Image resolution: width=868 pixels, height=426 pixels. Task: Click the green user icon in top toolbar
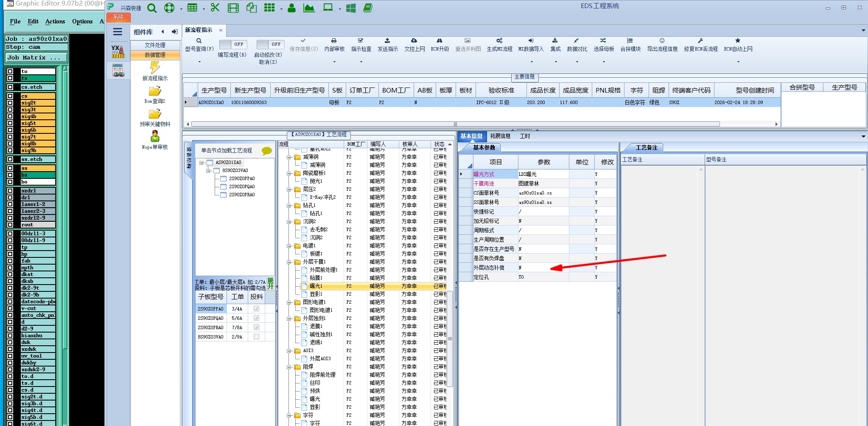click(291, 8)
